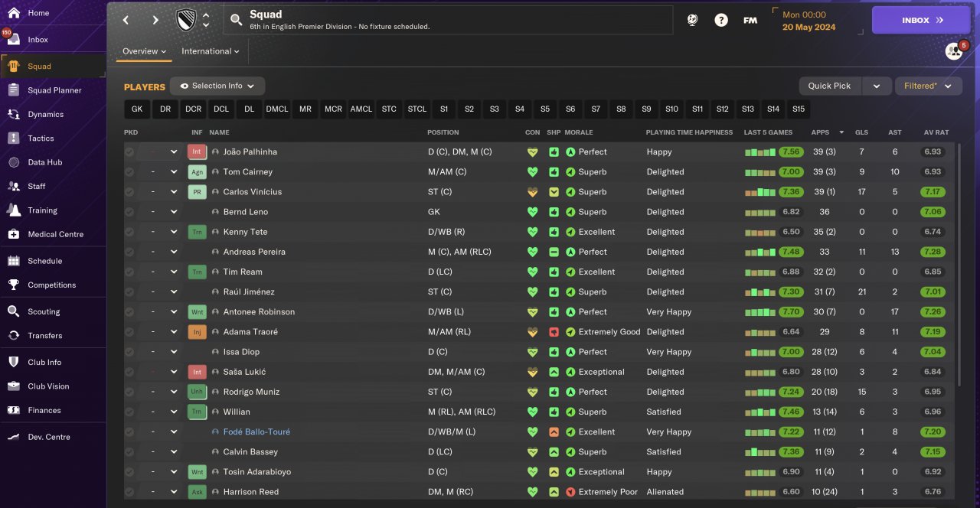Open the Data Hub sidebar icon
The height and width of the screenshot is (508, 980).
click(14, 162)
